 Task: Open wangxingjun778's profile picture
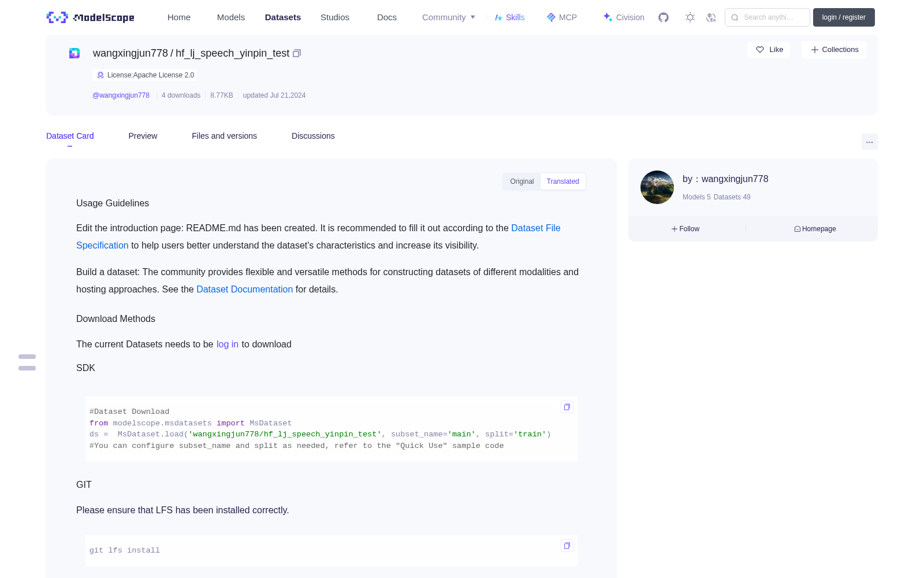click(x=657, y=187)
